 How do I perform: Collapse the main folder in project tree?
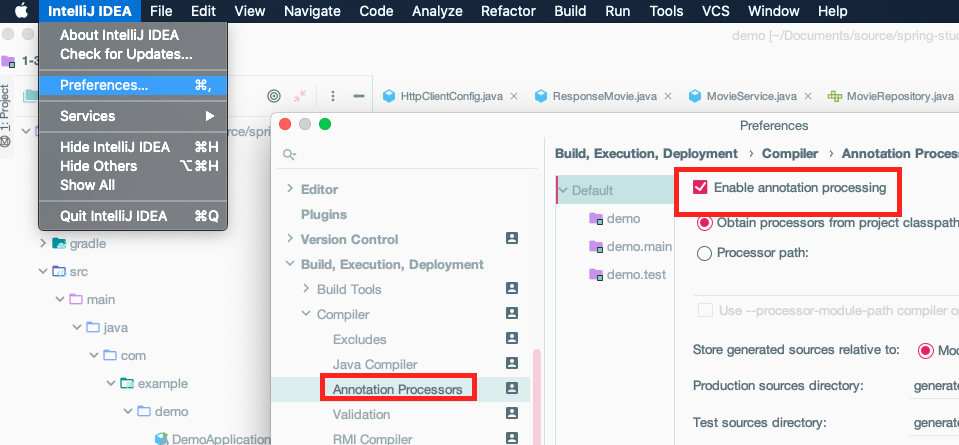click(x=60, y=299)
